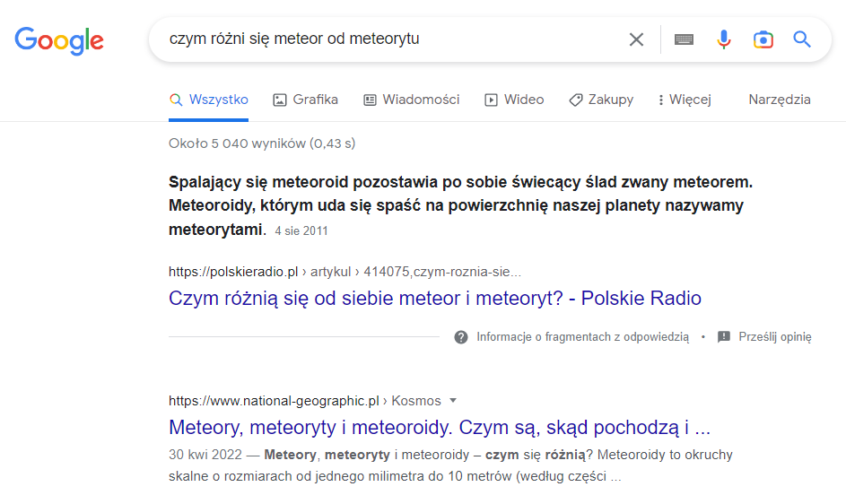Click the feedback icon next to Prześlij opinię
This screenshot has height=504, width=846.
pyautogui.click(x=723, y=337)
